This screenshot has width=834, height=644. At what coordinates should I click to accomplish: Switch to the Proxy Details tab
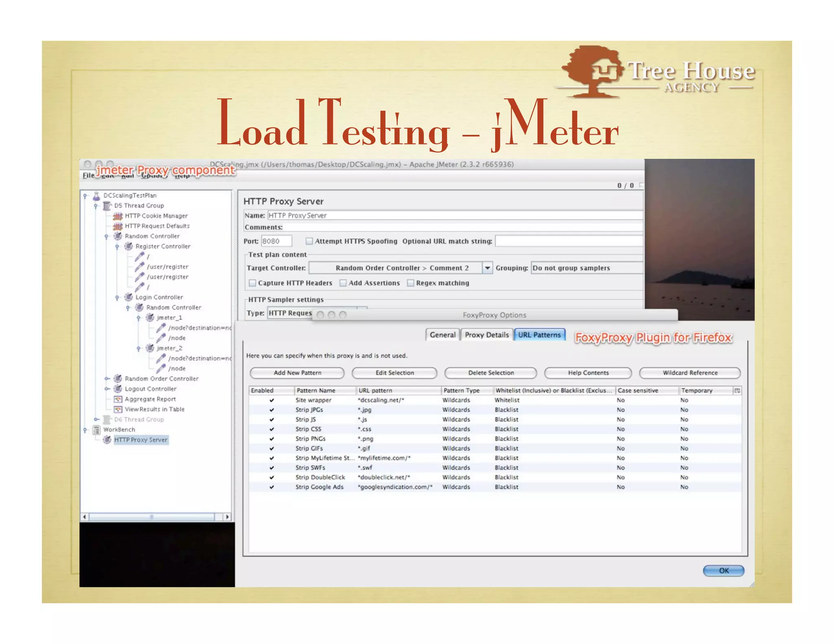(487, 335)
